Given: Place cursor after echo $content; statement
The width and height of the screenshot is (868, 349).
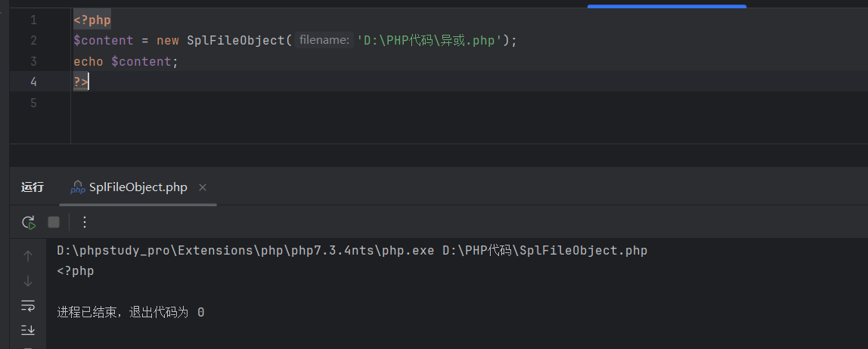Looking at the screenshot, I should point(179,62).
